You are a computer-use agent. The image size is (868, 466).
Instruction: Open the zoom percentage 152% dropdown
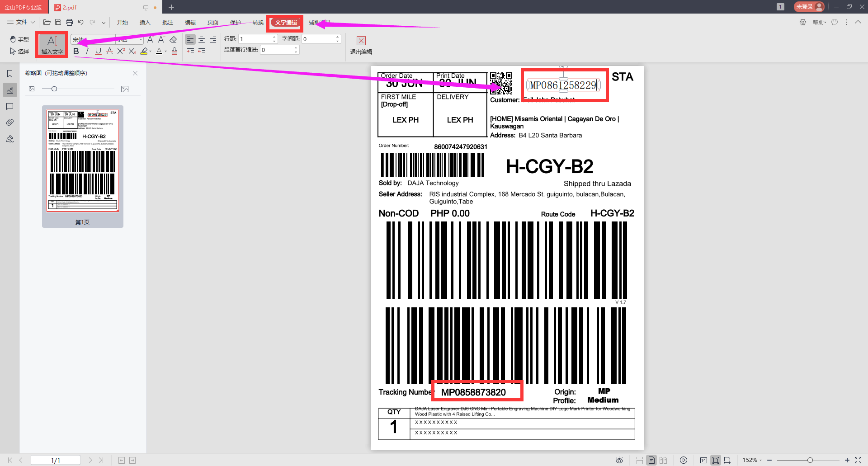[752, 460]
